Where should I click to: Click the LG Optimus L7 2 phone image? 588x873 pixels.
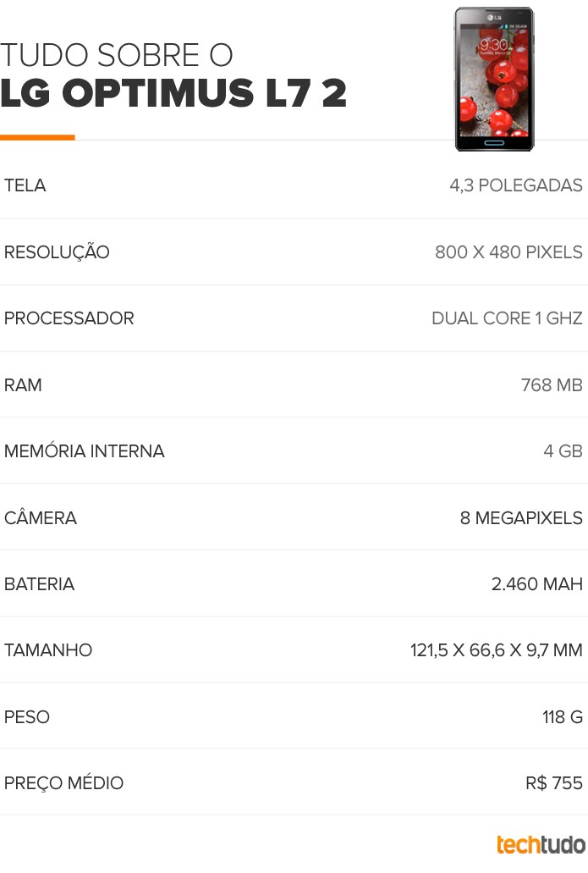(494, 79)
